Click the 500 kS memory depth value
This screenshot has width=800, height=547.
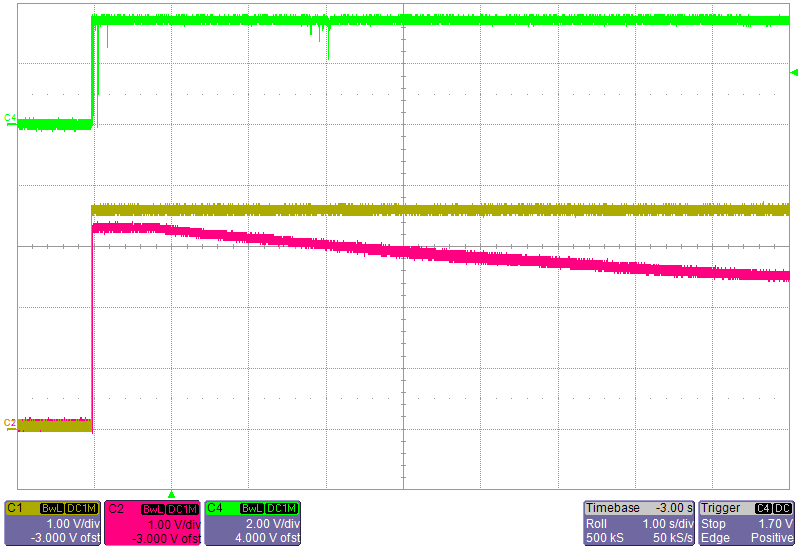coord(605,538)
